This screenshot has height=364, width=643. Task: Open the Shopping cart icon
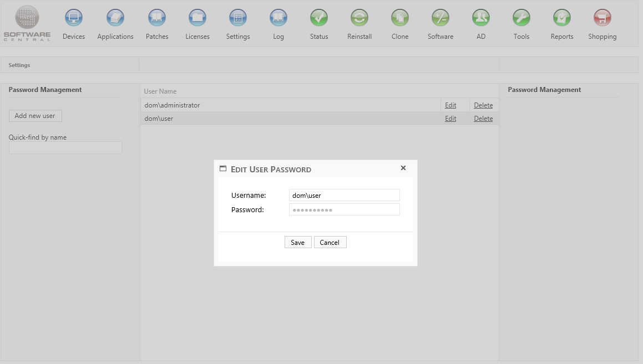point(603,18)
